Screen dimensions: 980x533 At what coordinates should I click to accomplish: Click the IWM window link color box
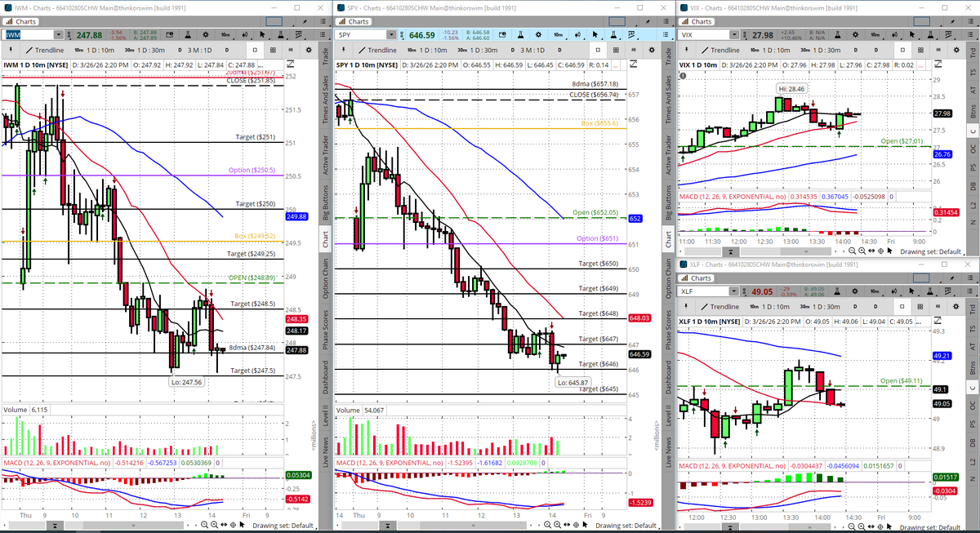click(x=274, y=21)
